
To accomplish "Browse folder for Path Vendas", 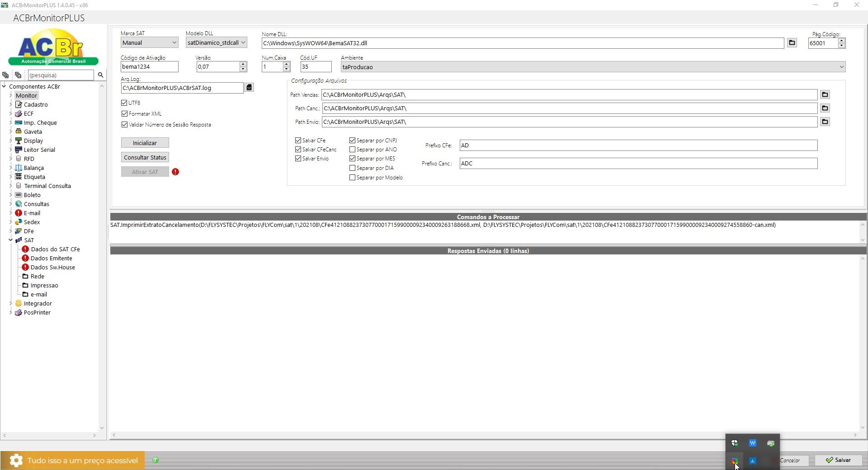I will (825, 94).
